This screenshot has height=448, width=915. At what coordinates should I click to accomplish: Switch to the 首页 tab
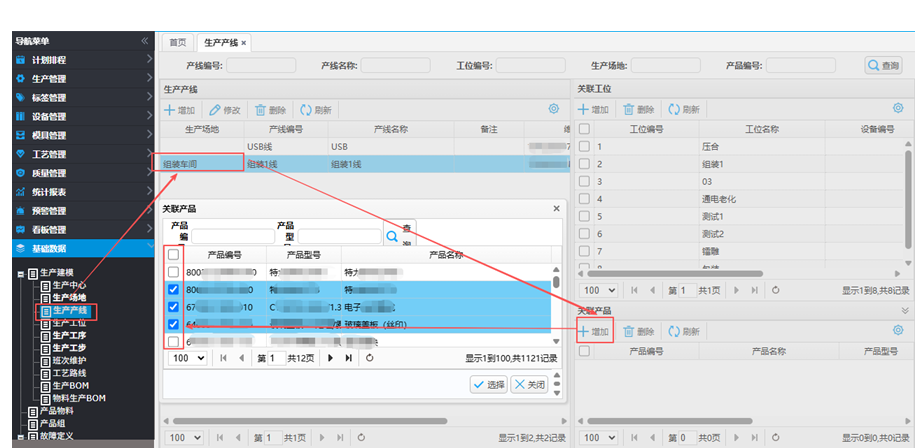178,43
